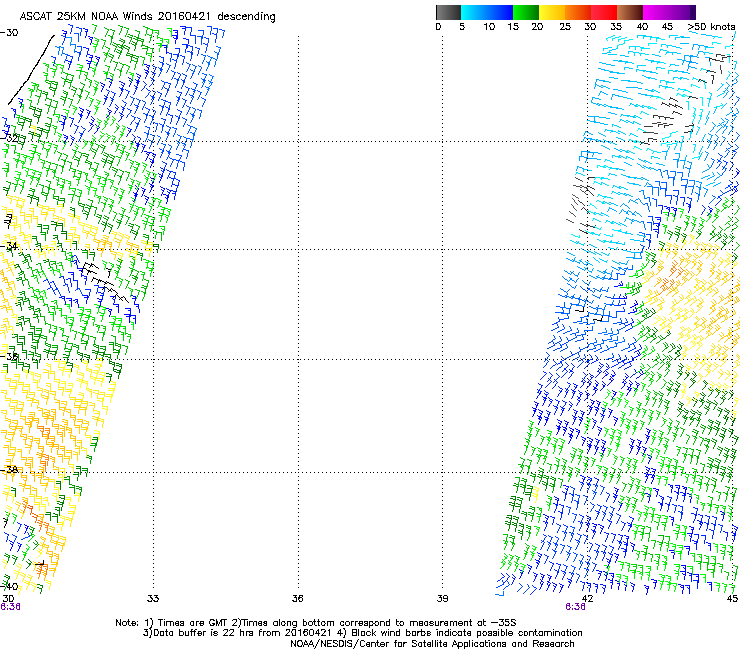
Task: Pick the red 30-35 knots color band
Action: tap(604, 12)
